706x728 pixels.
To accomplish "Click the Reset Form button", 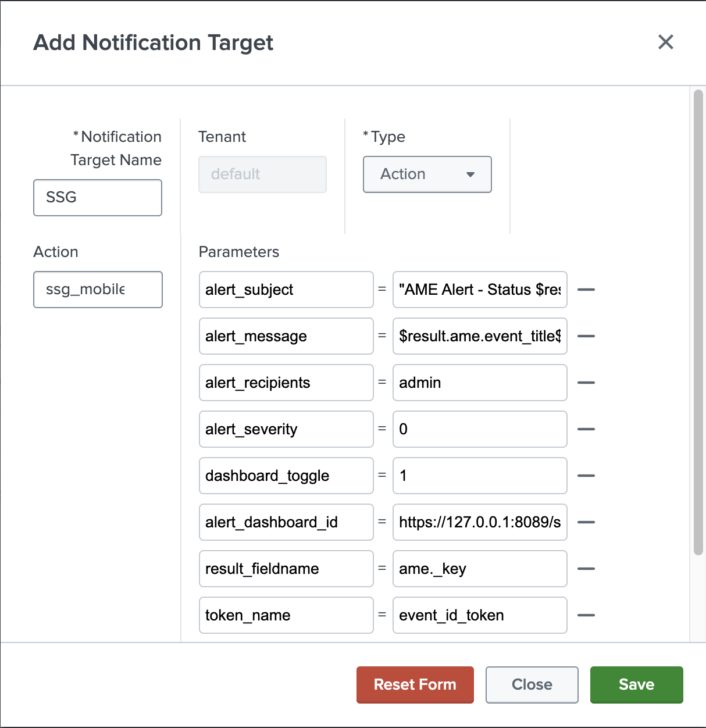I will tap(415, 684).
